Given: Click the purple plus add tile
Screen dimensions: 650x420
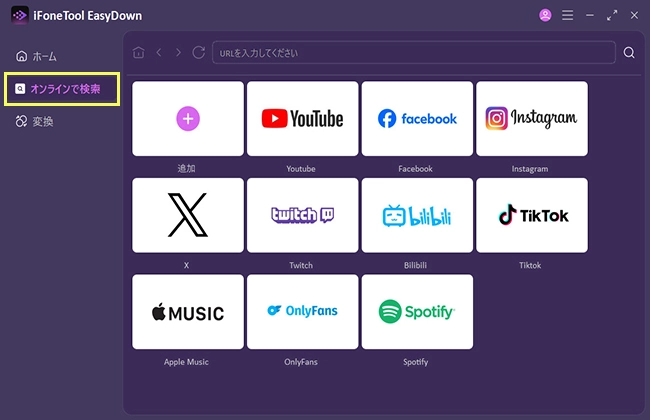Looking at the screenshot, I should [188, 119].
